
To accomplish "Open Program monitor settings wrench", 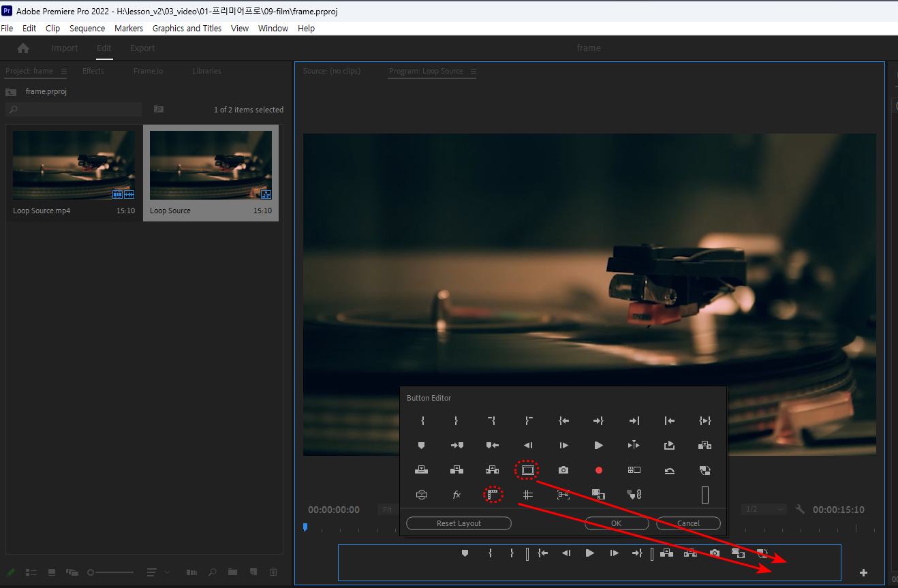I will pyautogui.click(x=800, y=510).
